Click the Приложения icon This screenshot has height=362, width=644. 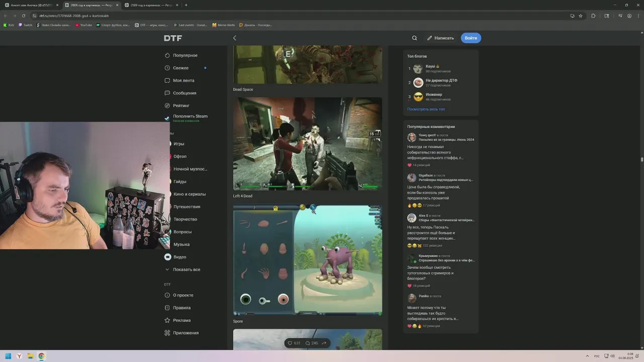(168, 333)
